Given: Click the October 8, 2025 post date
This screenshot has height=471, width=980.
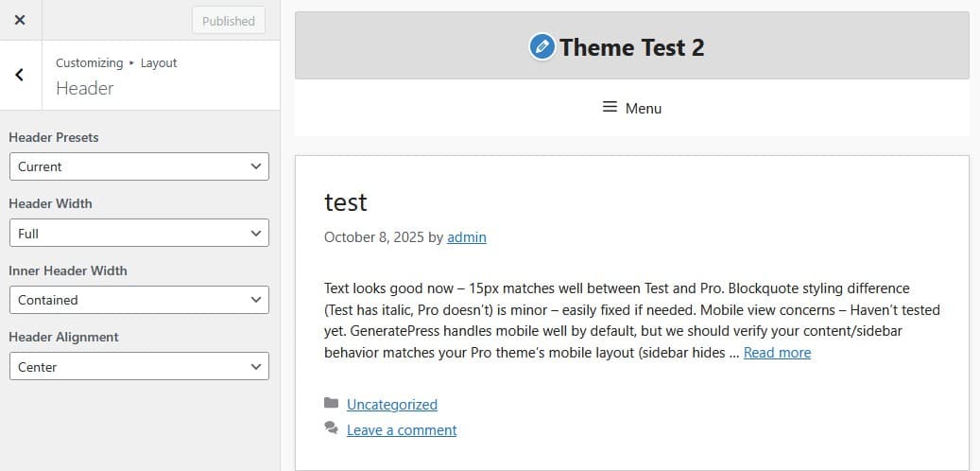Looking at the screenshot, I should [373, 237].
